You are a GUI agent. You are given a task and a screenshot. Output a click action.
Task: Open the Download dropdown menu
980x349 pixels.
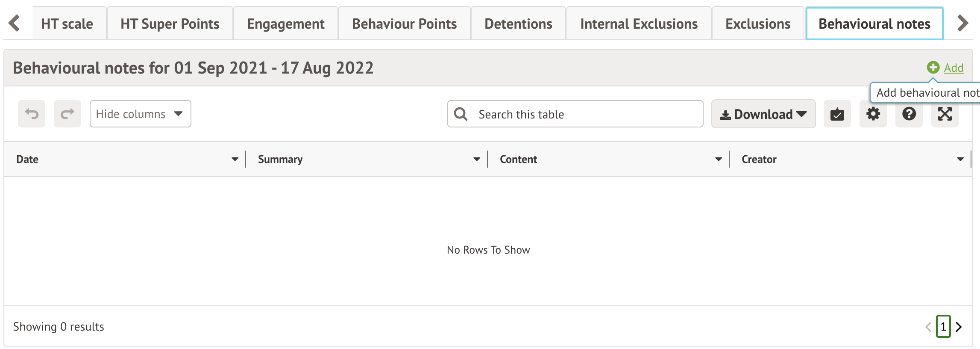(x=763, y=114)
